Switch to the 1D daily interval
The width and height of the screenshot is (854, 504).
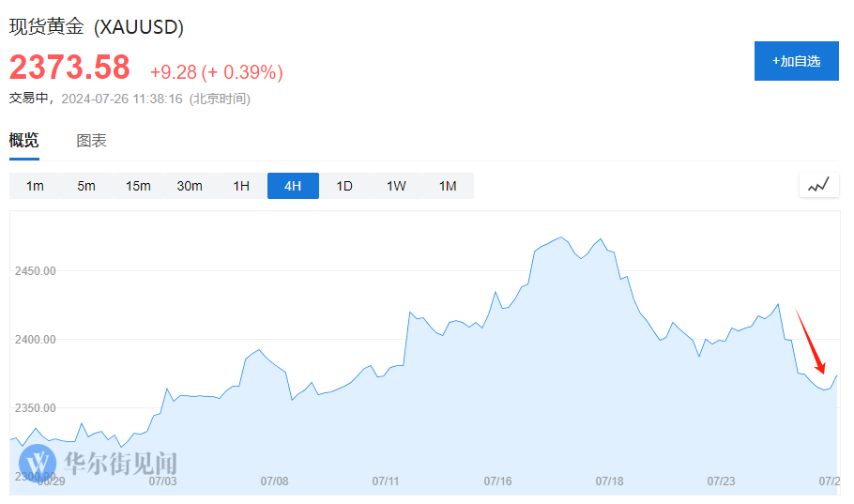(344, 186)
